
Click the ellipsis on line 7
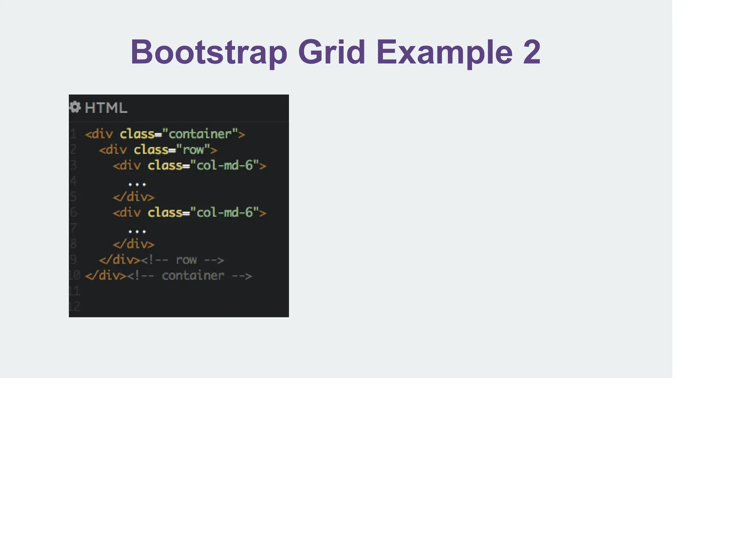[137, 231]
